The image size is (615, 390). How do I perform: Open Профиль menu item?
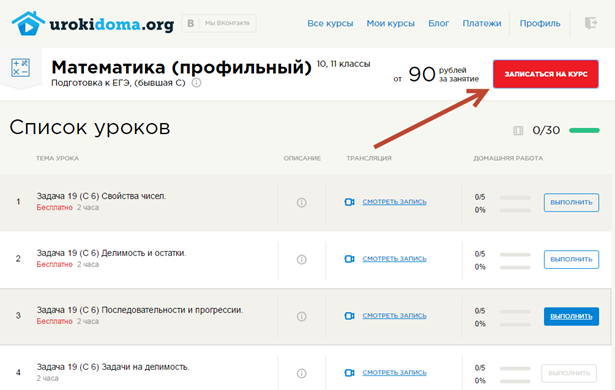540,24
